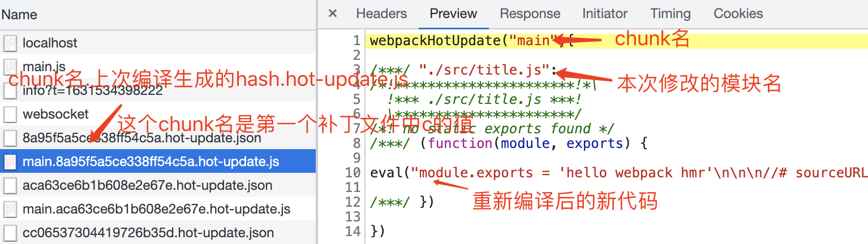Open aca63ce6b1b608e2e67e.hot-update.json request

tap(158, 185)
